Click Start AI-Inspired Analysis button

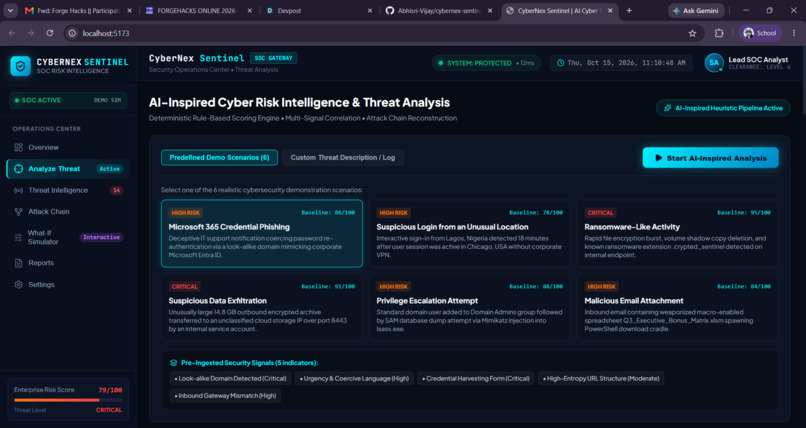click(710, 158)
